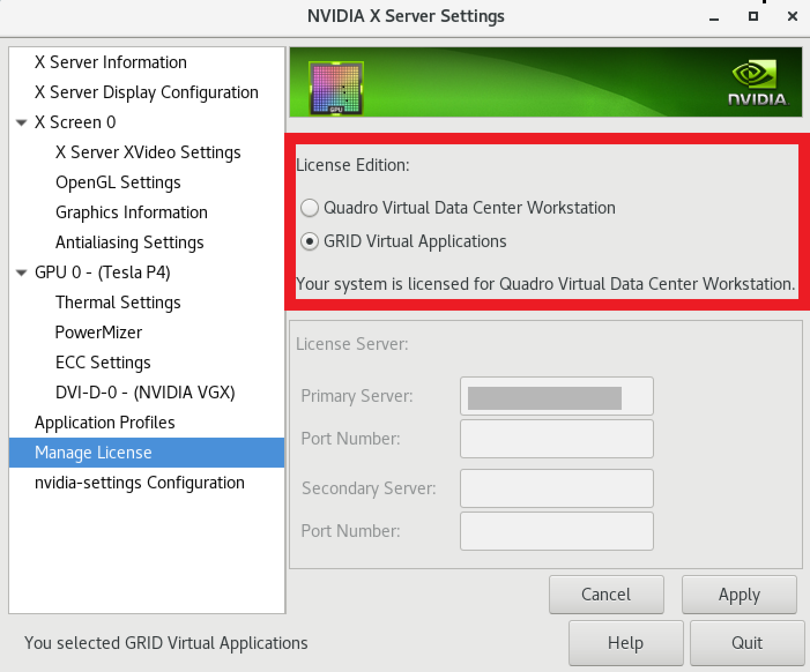Open ECC Settings page
810x672 pixels.
(x=103, y=362)
